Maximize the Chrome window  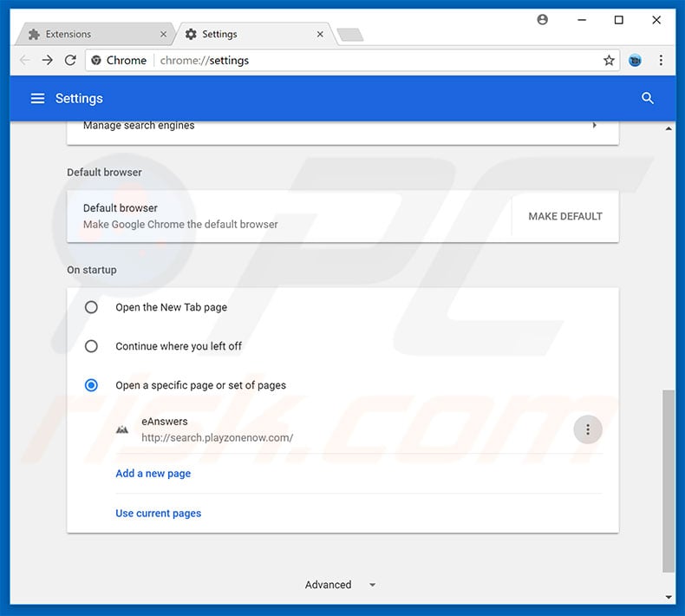point(618,20)
